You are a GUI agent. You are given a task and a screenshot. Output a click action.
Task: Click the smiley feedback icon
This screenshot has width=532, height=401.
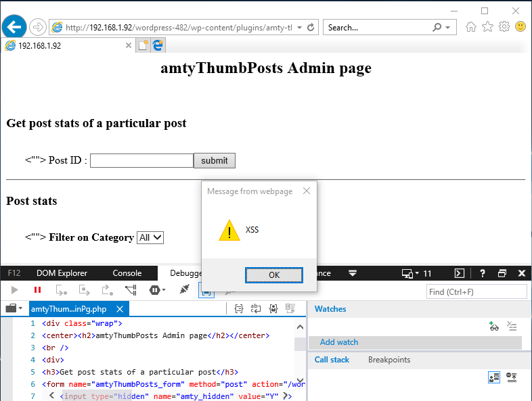(520, 26)
